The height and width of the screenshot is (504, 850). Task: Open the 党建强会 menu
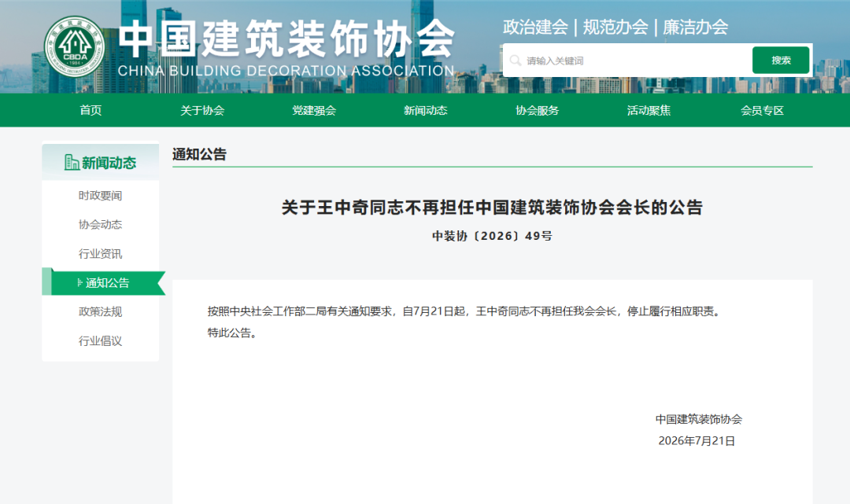click(x=314, y=110)
